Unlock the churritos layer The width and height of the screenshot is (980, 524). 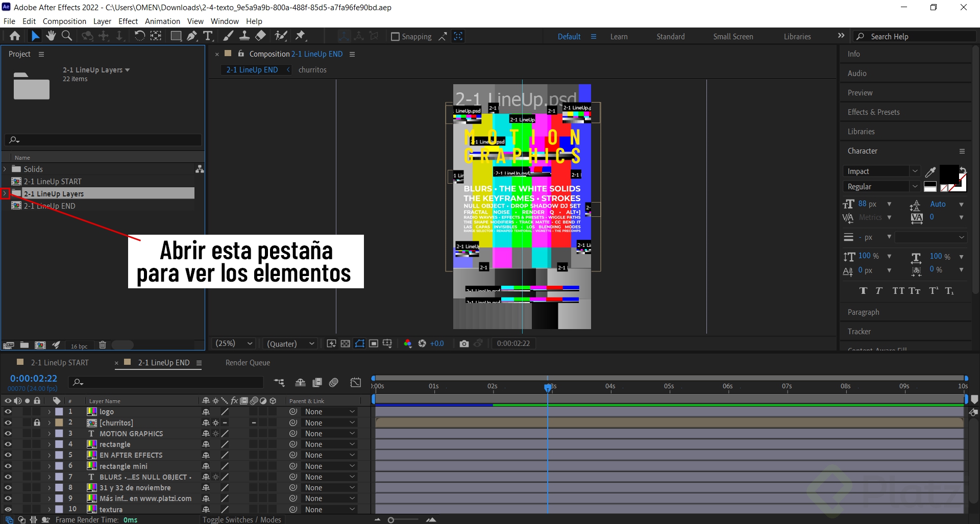pos(36,422)
